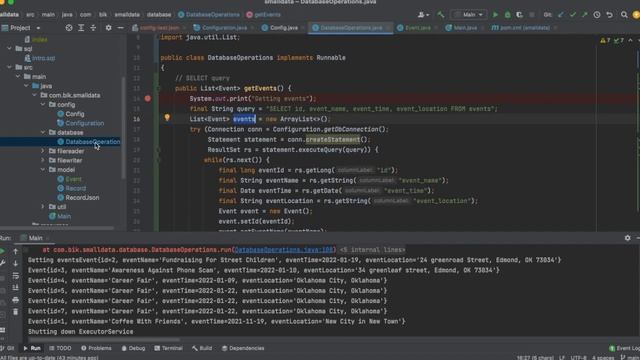Open Project panel options gear
Image resolution: width=640 pixels, height=360 pixels.
click(x=108, y=28)
